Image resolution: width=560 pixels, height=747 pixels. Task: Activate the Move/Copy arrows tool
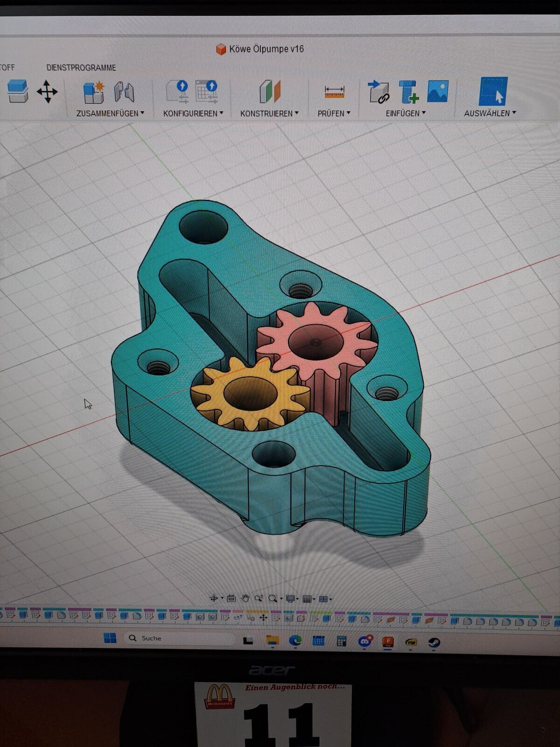47,92
